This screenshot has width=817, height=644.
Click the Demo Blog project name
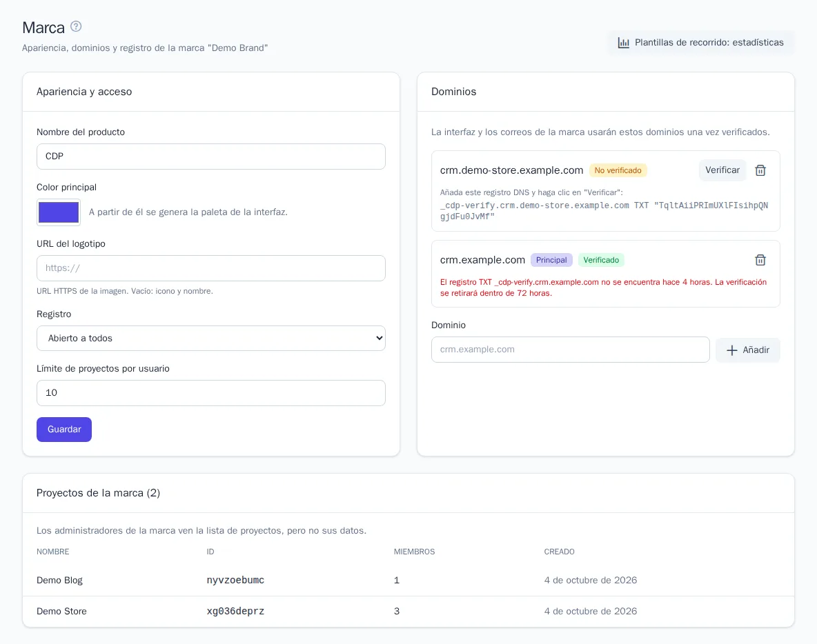pos(59,580)
